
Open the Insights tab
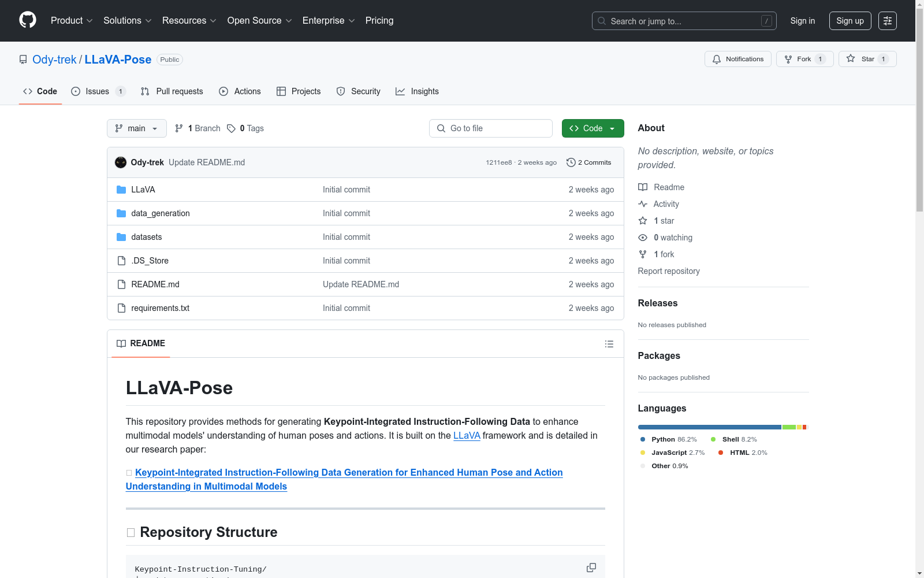[418, 91]
